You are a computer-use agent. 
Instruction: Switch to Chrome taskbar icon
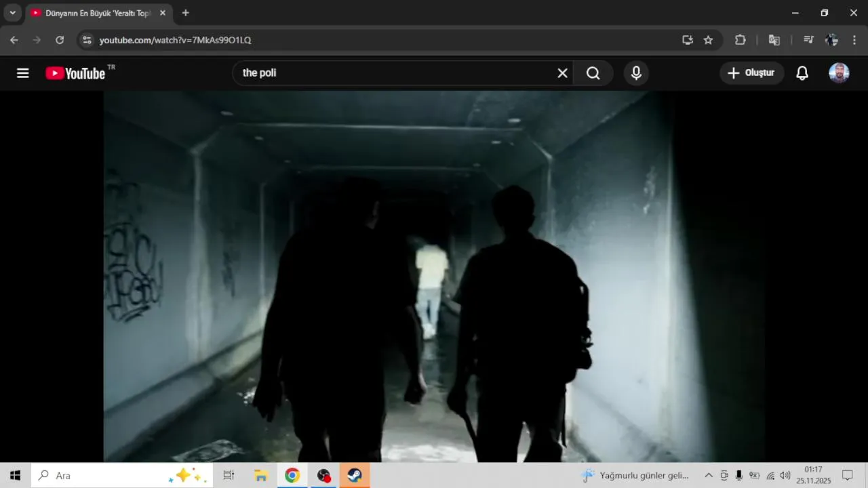tap(292, 475)
